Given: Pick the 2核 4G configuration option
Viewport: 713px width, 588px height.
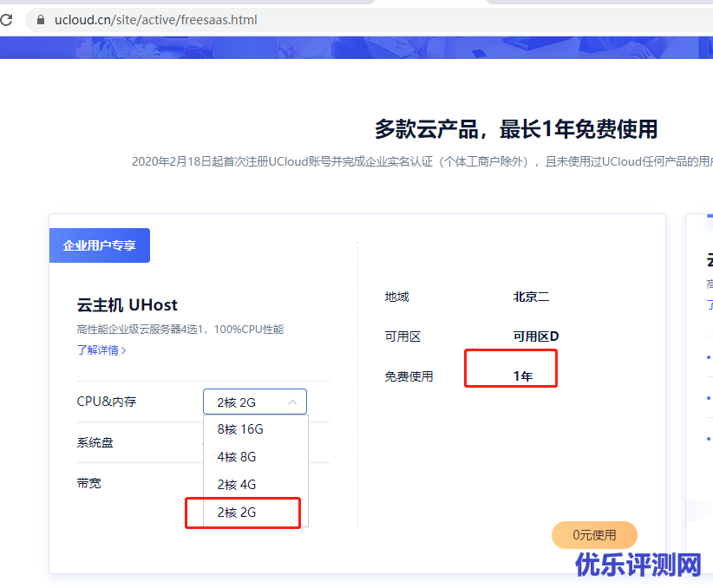Looking at the screenshot, I should tap(237, 485).
